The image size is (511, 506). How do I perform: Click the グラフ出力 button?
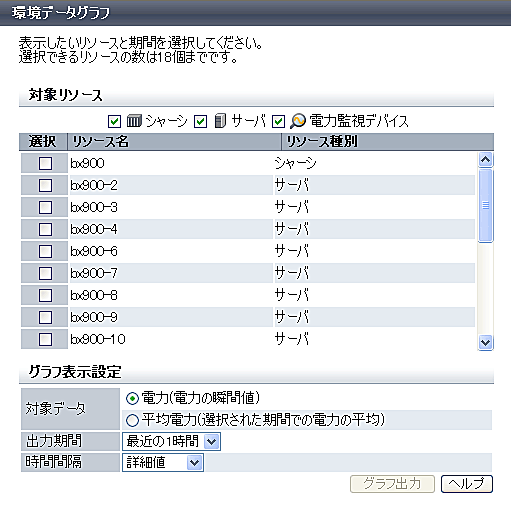click(x=392, y=484)
